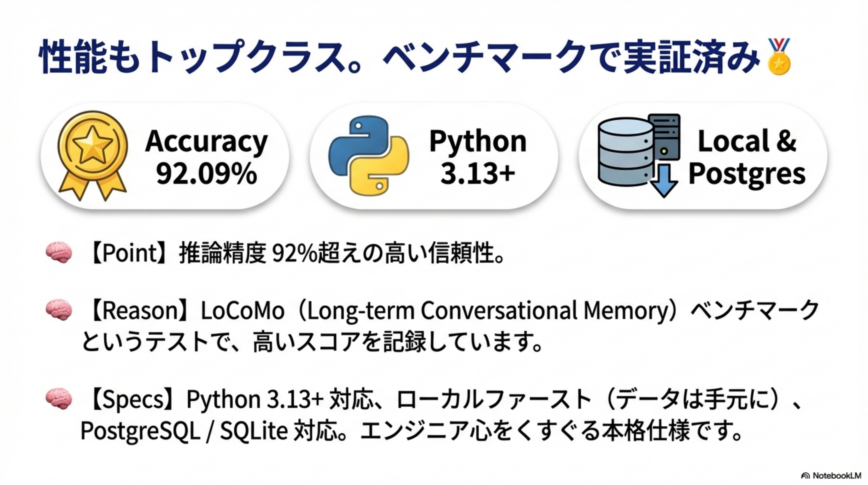Image resolution: width=868 pixels, height=485 pixels.
Task: Click the Python logo
Action: point(369,155)
